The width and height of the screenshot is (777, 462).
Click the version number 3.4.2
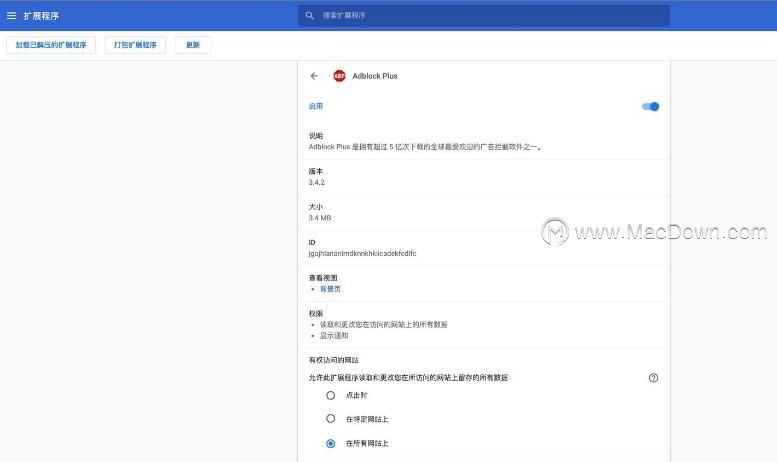click(317, 182)
